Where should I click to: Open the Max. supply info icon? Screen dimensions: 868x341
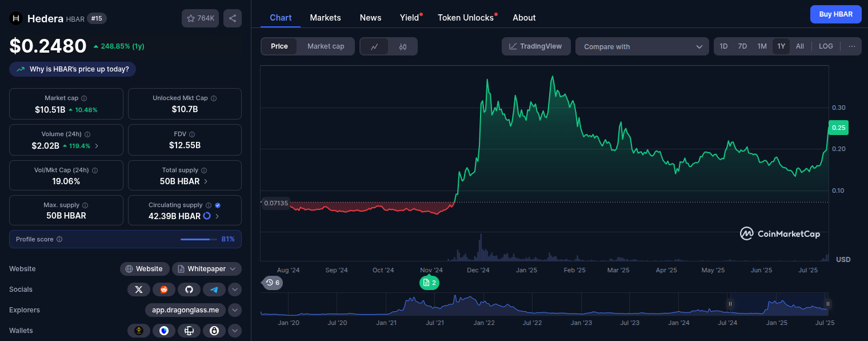click(x=85, y=205)
